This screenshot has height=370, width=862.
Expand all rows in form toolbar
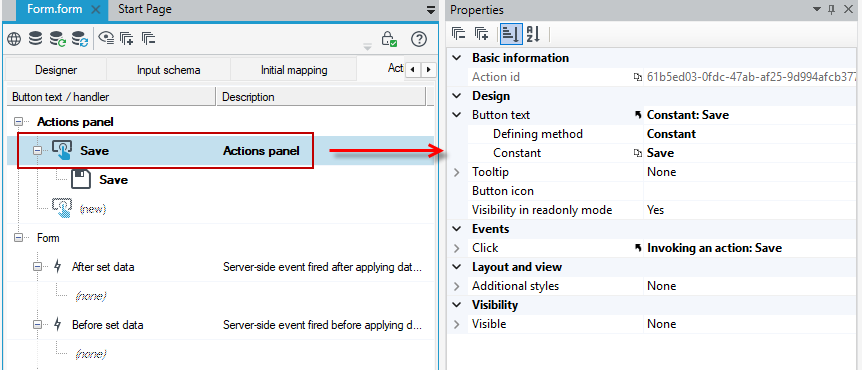(x=126, y=38)
